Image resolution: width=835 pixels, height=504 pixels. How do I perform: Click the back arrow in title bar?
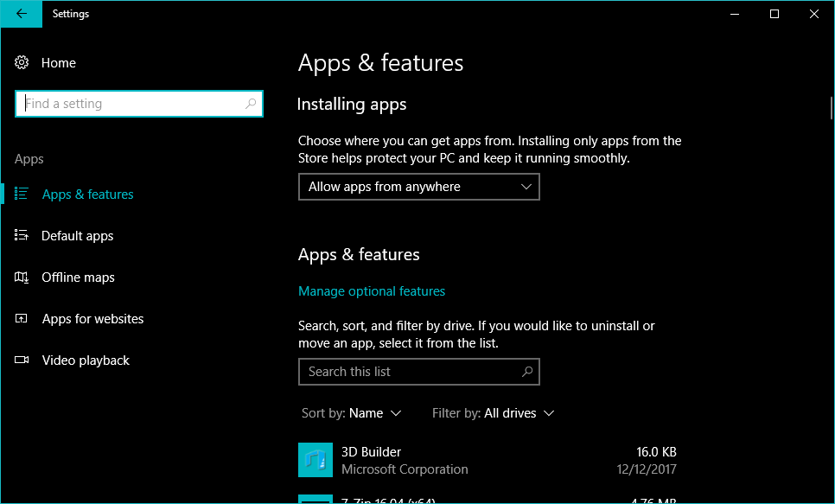21,14
